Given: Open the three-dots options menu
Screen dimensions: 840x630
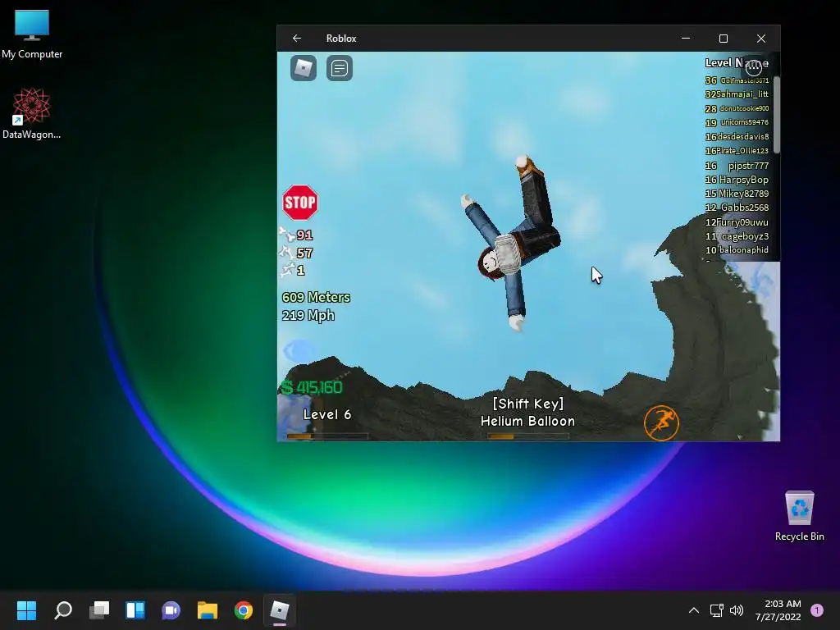Looking at the screenshot, I should (753, 66).
